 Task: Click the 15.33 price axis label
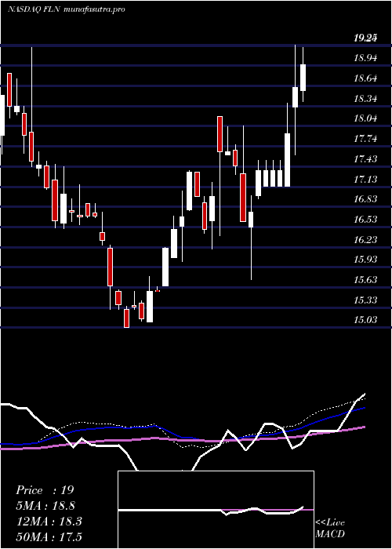tap(365, 300)
